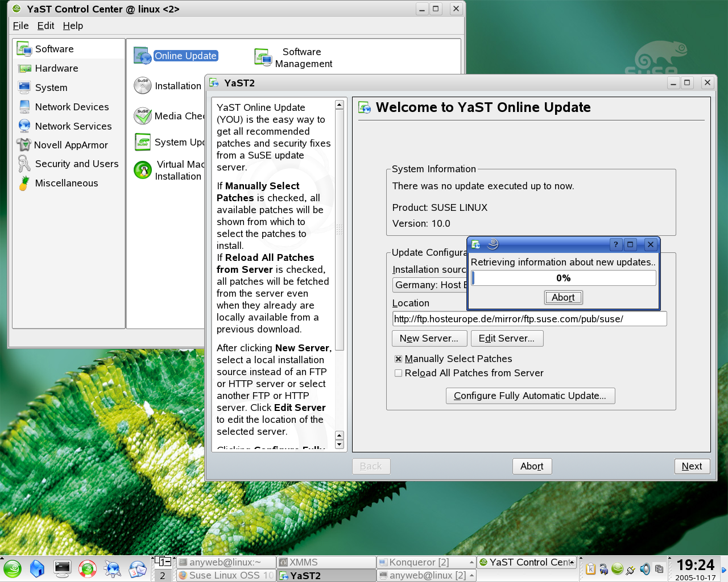This screenshot has height=582, width=728.
Task: Open the Virtual Machine Installation icon
Action: point(142,169)
